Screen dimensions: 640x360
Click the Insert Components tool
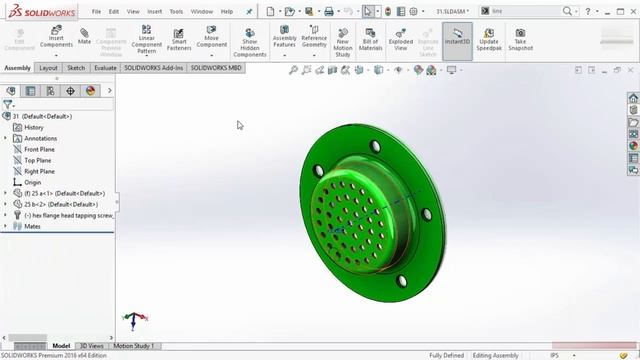click(x=56, y=37)
